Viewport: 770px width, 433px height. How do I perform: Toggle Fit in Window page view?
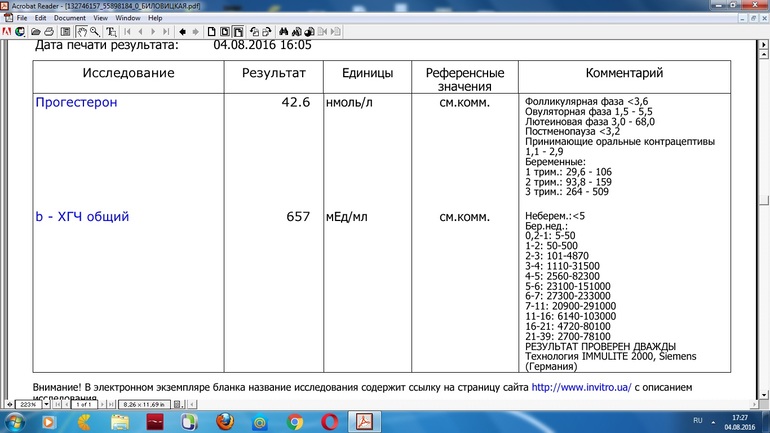[224, 31]
